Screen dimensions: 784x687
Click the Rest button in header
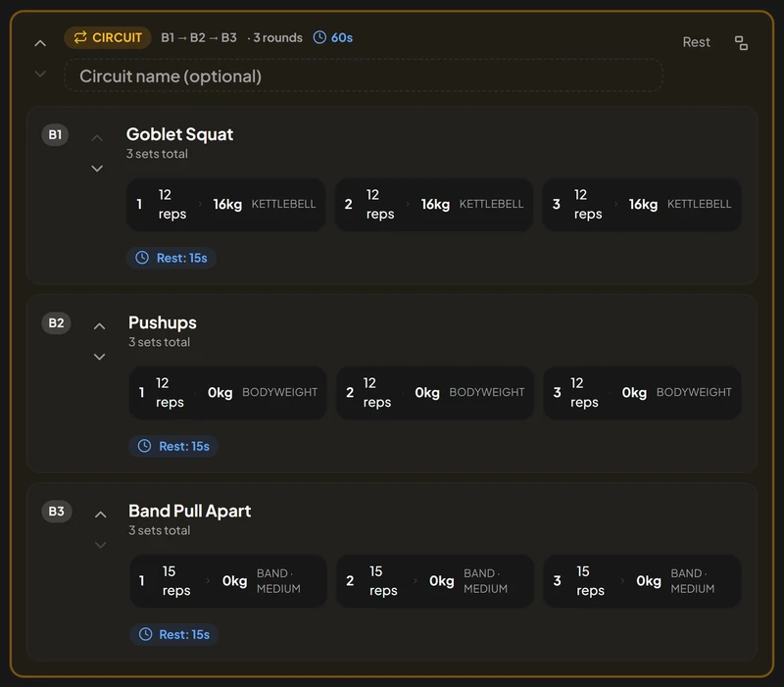(696, 42)
